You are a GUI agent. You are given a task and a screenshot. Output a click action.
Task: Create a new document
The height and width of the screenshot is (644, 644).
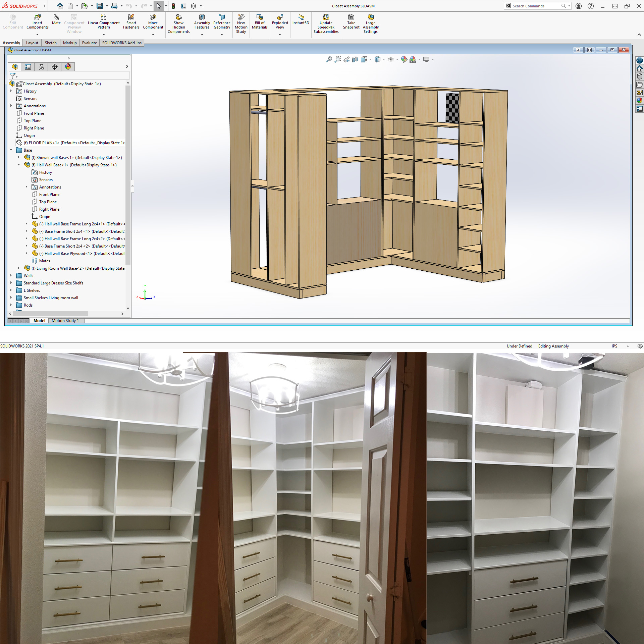(x=70, y=6)
